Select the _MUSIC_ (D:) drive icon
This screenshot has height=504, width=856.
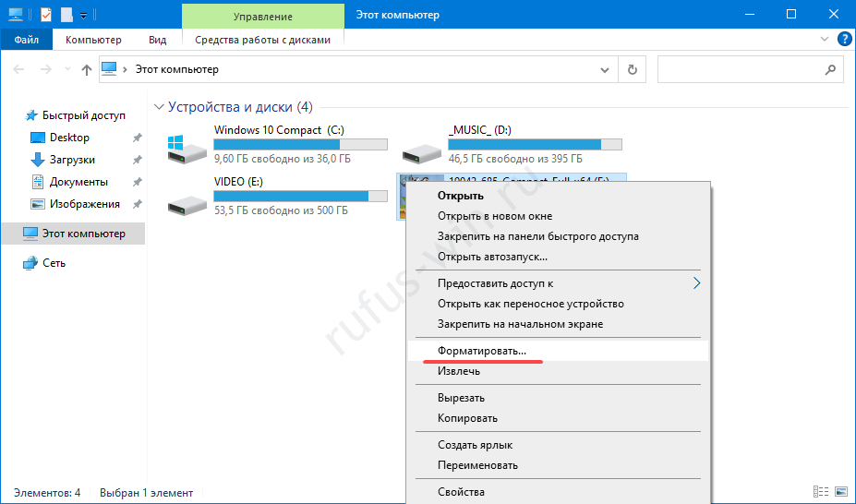(420, 148)
